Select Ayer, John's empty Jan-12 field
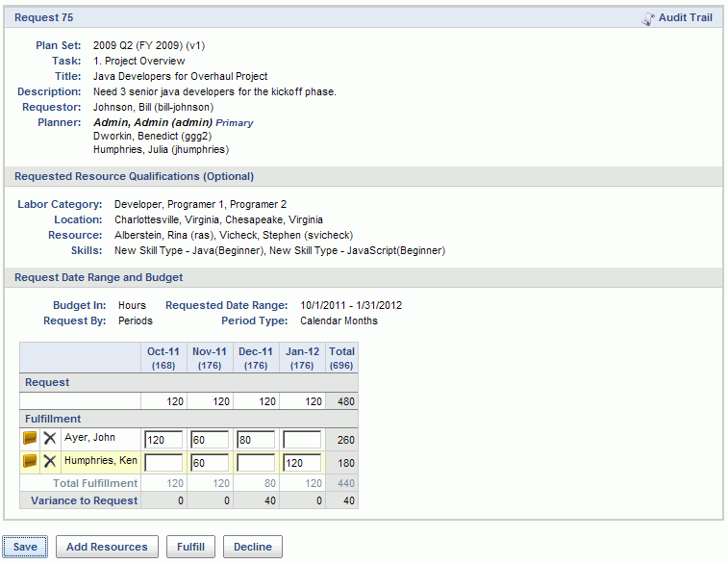Viewport: 728px width, 564px height. tap(302, 440)
